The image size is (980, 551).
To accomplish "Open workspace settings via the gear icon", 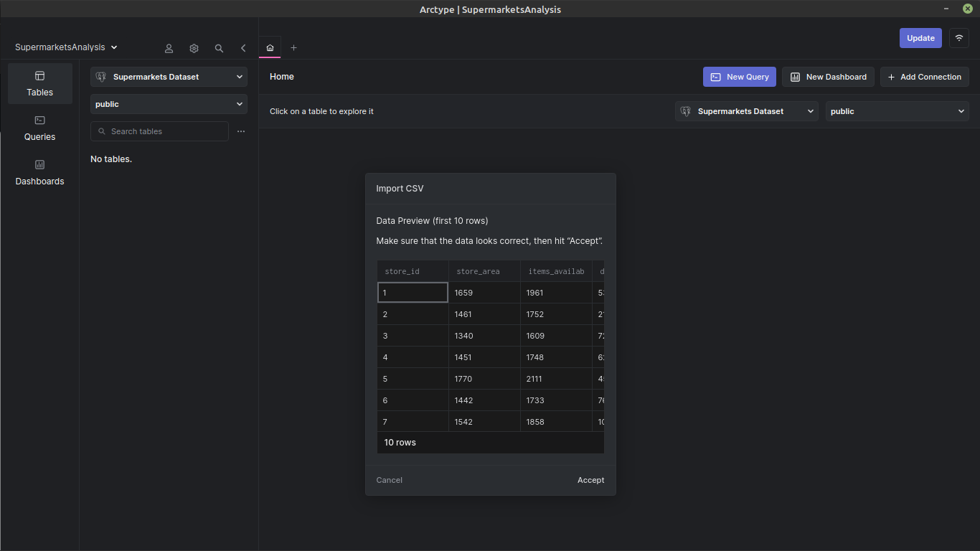I will point(194,48).
